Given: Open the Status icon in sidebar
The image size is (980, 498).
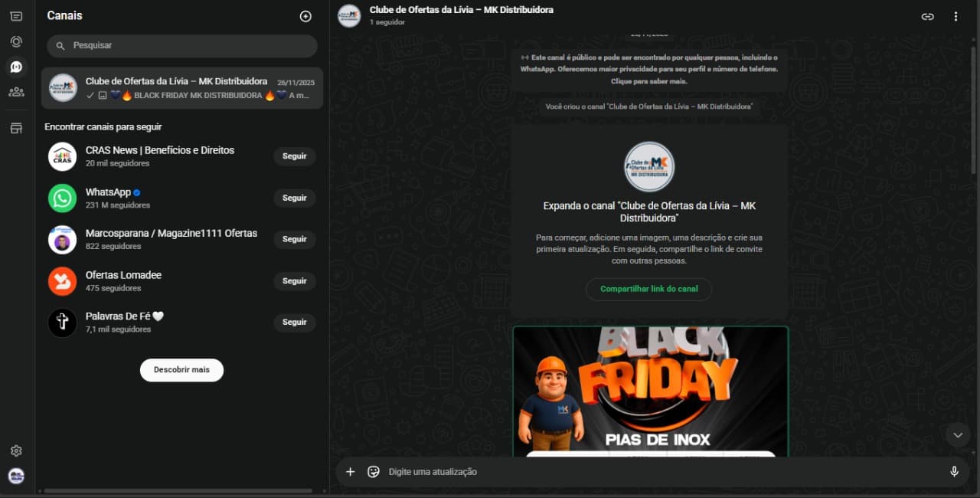Looking at the screenshot, I should click(16, 41).
